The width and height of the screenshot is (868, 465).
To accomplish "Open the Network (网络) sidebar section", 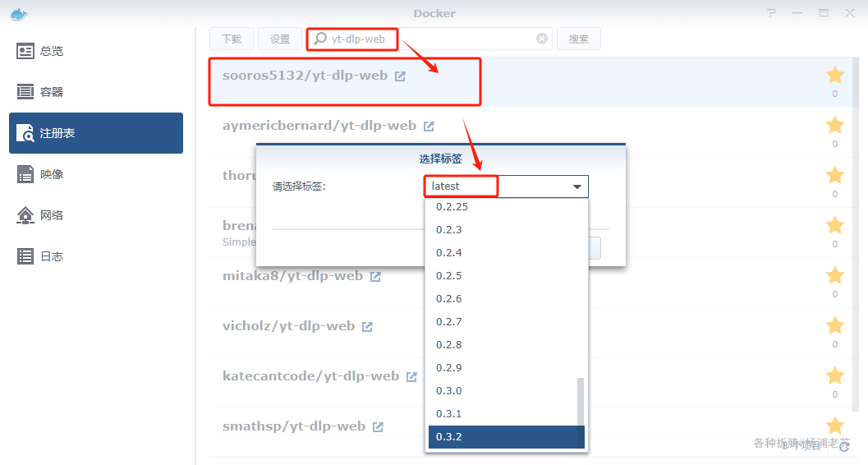I will click(96, 215).
